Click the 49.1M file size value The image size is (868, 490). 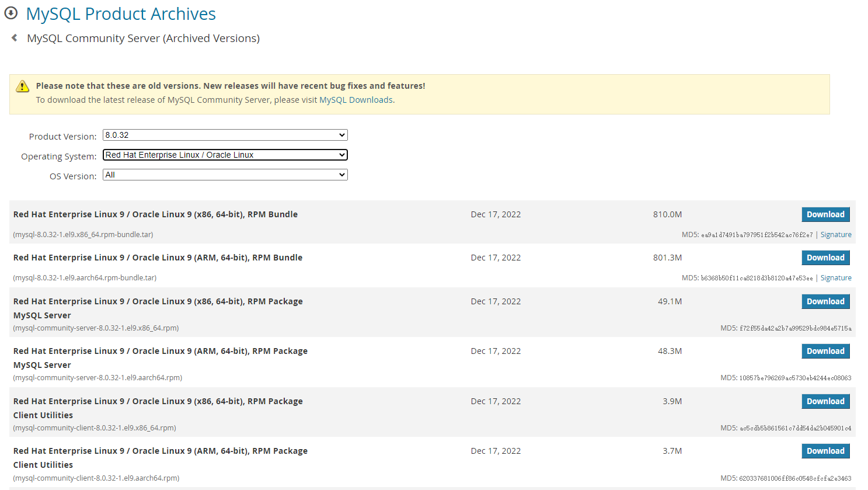(670, 301)
